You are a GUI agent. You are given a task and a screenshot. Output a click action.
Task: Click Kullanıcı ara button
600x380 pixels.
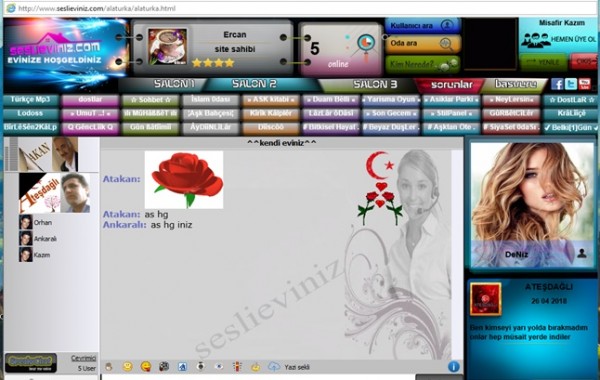[422, 26]
